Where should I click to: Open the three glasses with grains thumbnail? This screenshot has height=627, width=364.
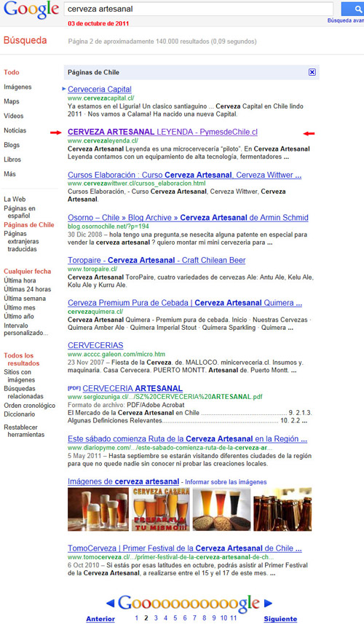tap(221, 509)
